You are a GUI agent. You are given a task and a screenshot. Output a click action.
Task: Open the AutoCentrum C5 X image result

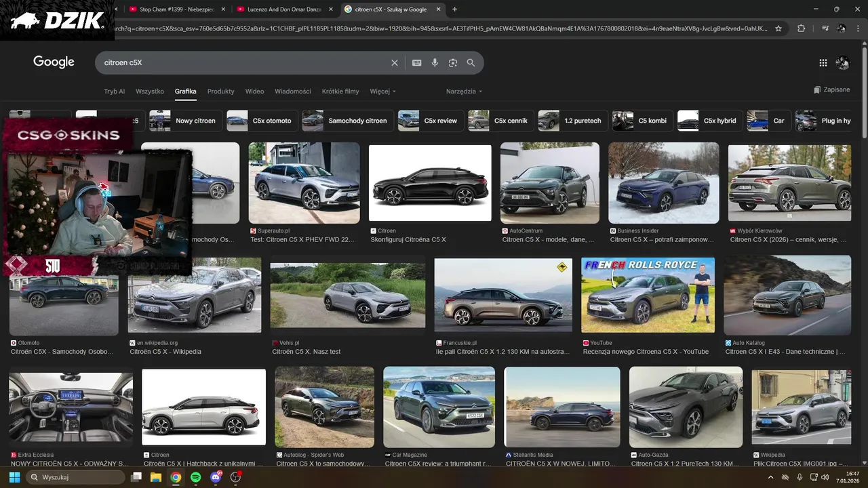click(x=550, y=183)
